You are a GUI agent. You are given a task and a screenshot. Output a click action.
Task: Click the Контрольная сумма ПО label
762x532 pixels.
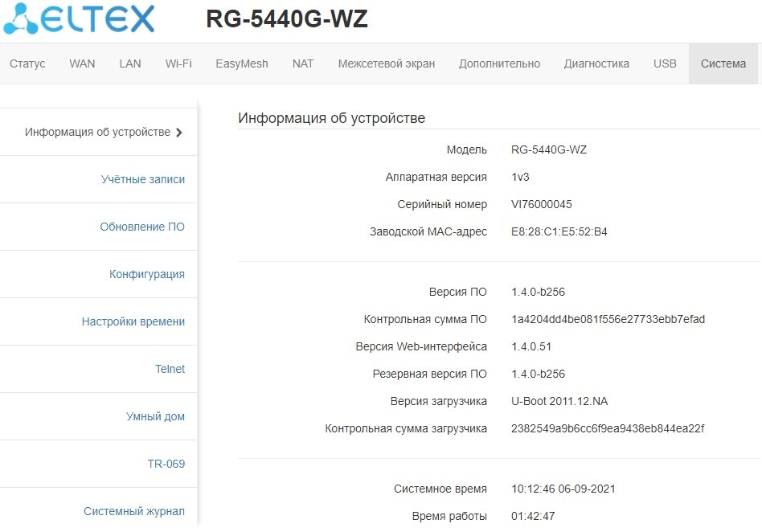(x=425, y=319)
